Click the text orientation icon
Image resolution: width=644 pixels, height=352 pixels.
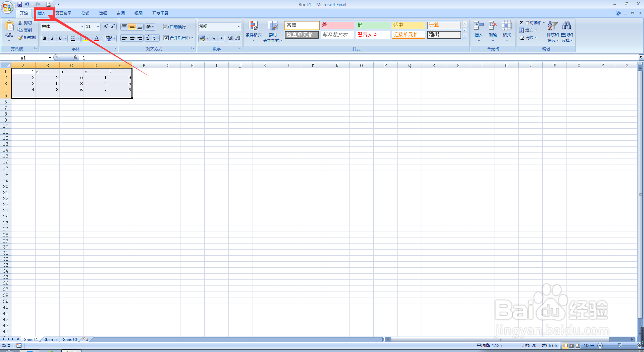[x=150, y=27]
